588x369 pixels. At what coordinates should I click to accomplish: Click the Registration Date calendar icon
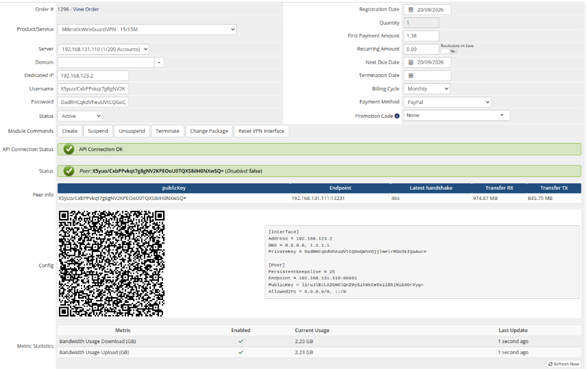tap(411, 10)
